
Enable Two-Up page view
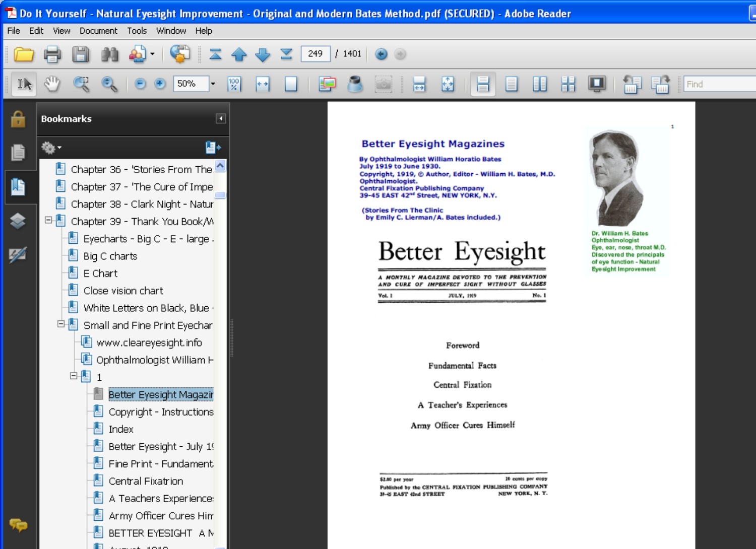(x=540, y=84)
